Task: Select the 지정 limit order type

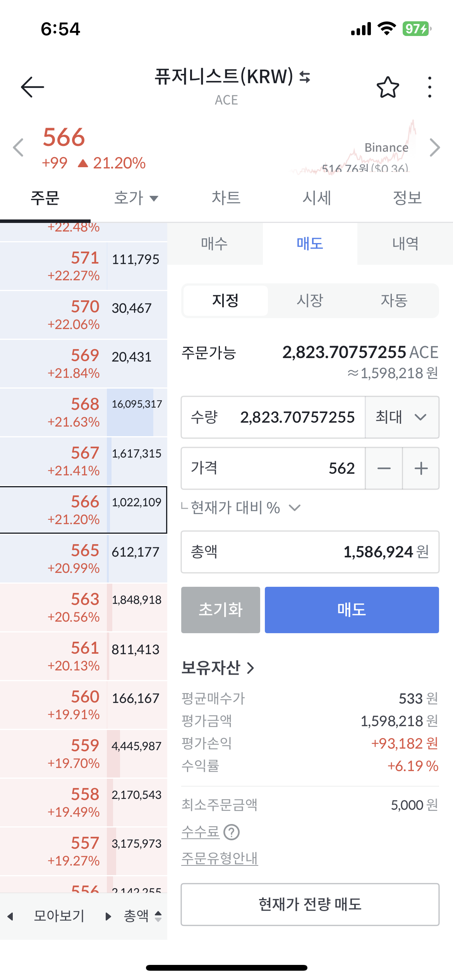Action: 225,301
